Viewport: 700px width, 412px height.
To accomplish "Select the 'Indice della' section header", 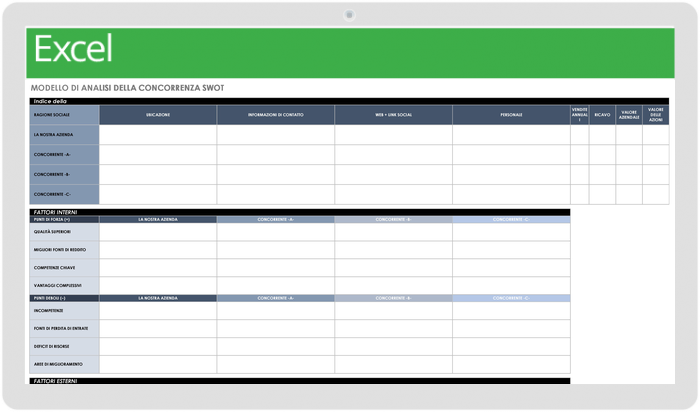I will coord(349,101).
